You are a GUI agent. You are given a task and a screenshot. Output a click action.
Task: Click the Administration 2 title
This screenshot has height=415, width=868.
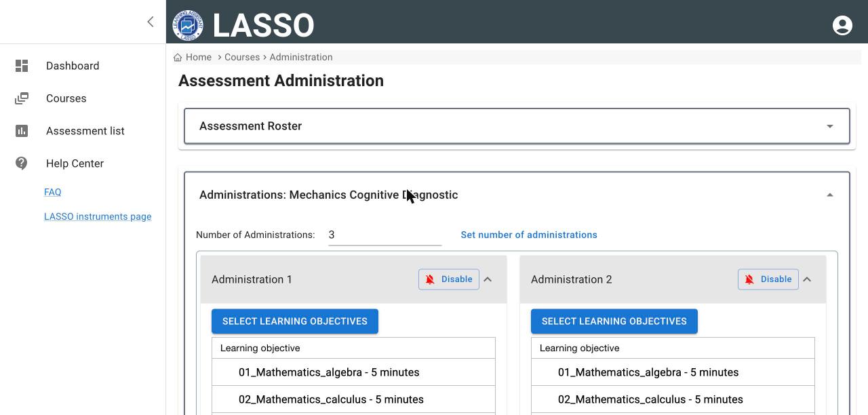pos(572,279)
